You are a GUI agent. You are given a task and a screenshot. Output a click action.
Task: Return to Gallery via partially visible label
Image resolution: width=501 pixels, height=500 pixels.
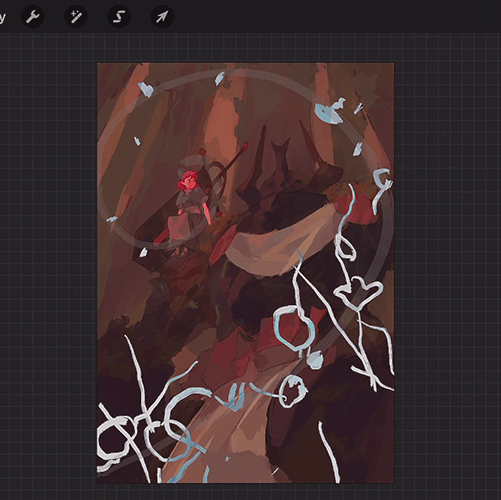click(x=2, y=17)
